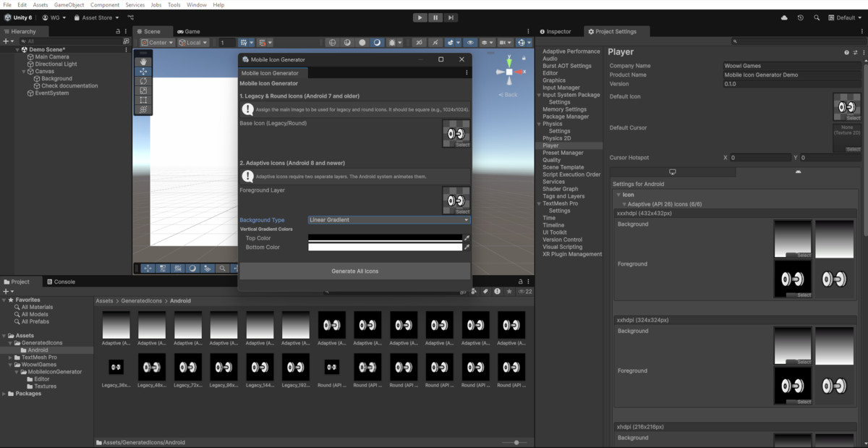Click the Hierarchy add (+) button
This screenshot has width=868, height=448.
tap(6, 41)
